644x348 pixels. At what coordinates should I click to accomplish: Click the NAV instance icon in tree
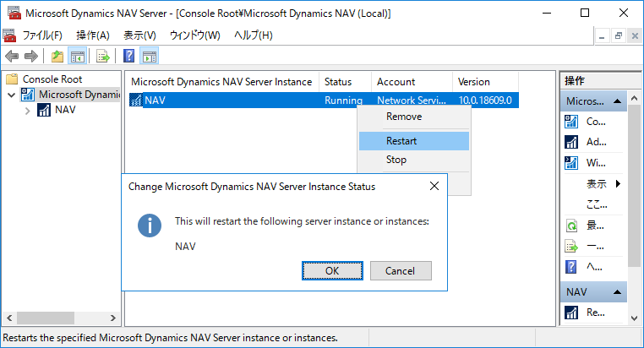pos(44,110)
